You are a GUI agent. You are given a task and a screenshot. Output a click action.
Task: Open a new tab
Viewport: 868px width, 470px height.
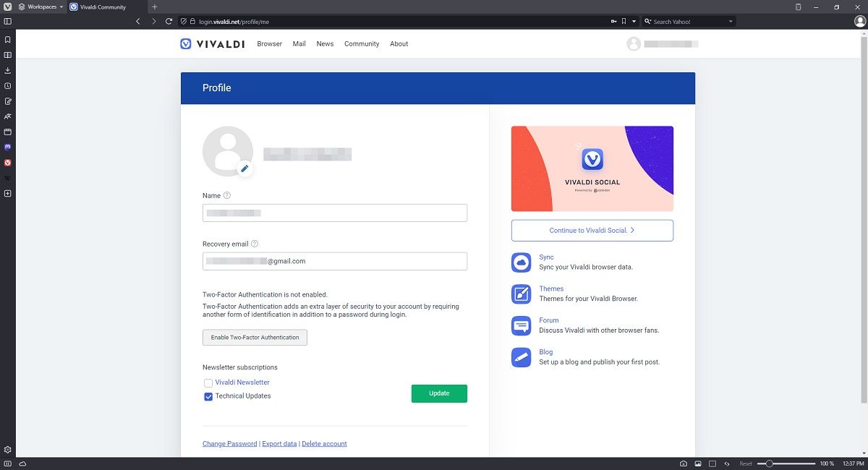[x=155, y=7]
